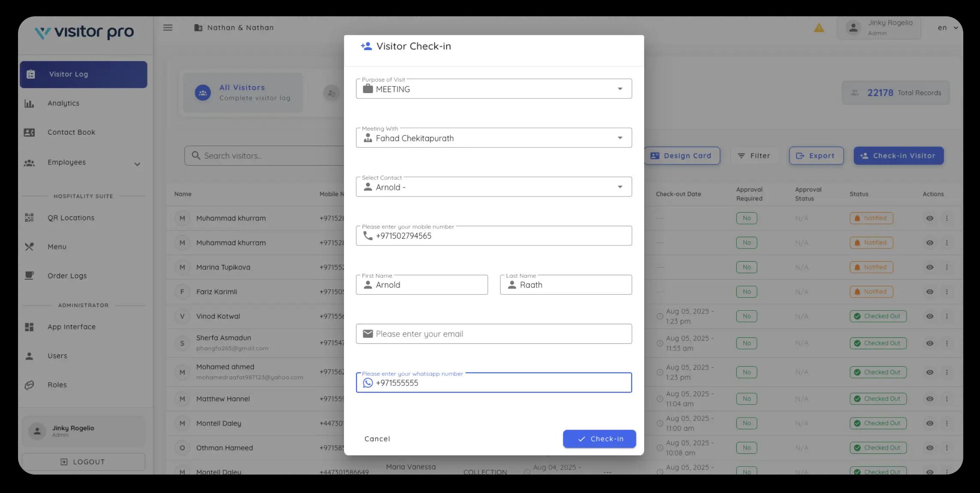The image size is (980, 493).
Task: Click eye icon on Vinod Kotwal row
Action: (929, 316)
